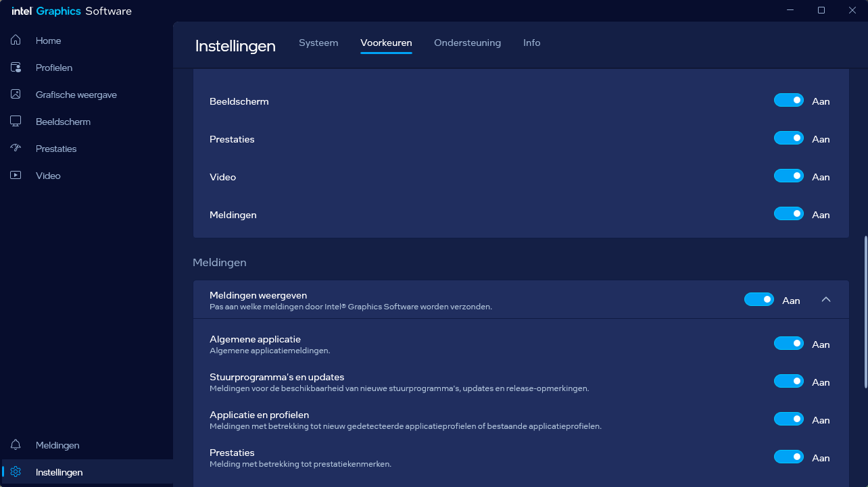Viewport: 868px width, 487px height.
Task: Turn off the upper Prestaties toggle
Action: point(788,138)
